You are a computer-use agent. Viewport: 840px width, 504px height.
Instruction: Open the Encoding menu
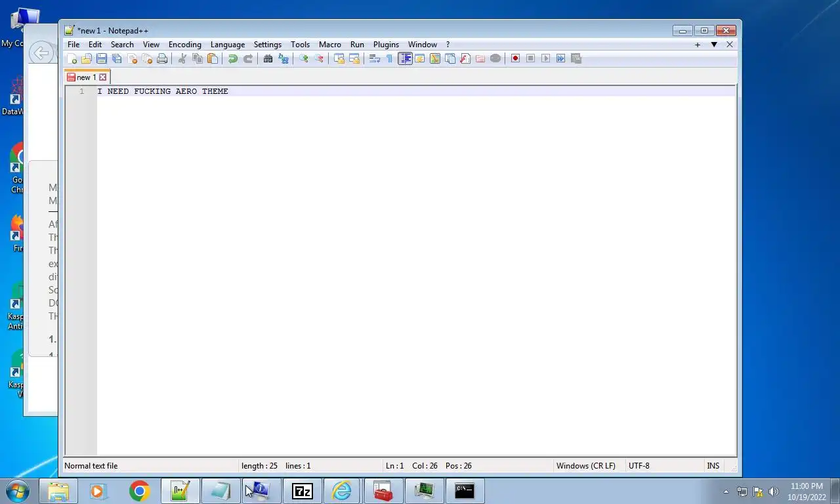pyautogui.click(x=185, y=45)
